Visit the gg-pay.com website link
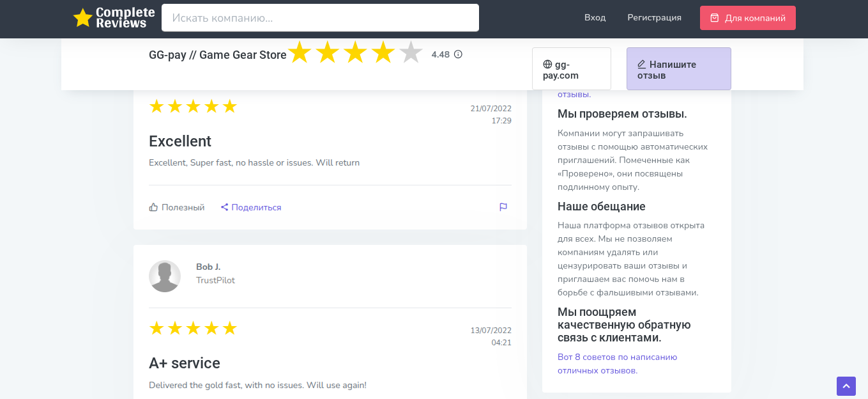The width and height of the screenshot is (868, 399). (571, 69)
